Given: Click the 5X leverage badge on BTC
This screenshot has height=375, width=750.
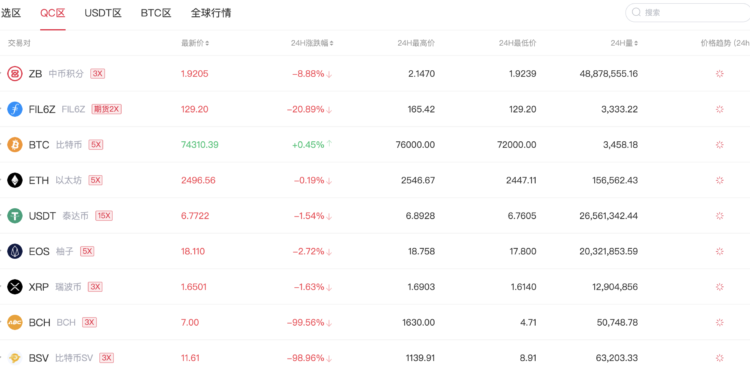Looking at the screenshot, I should [96, 144].
